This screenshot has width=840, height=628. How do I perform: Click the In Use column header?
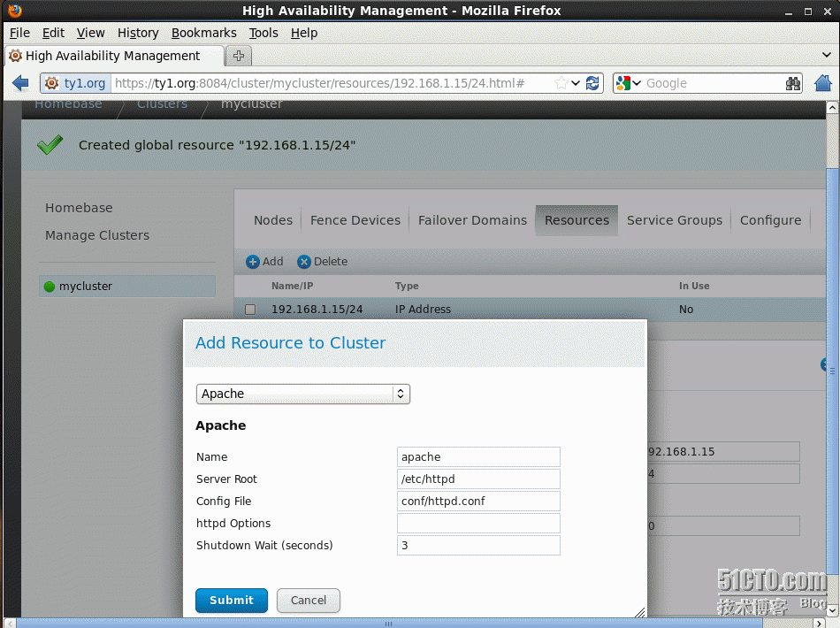694,286
